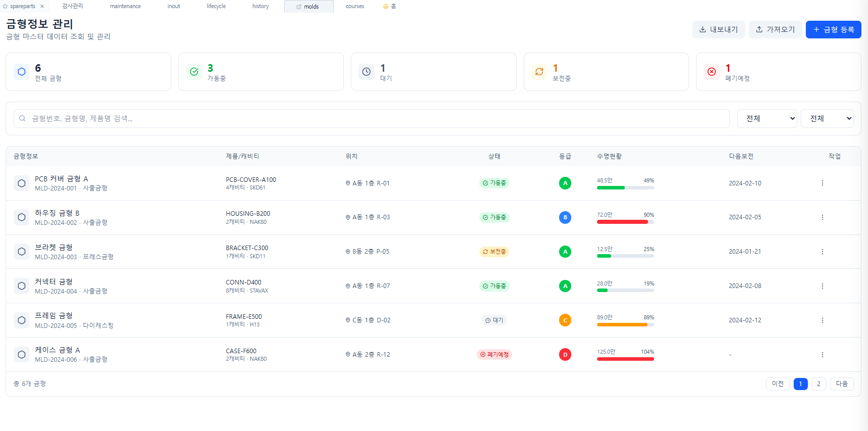Go to the 홈 tab
Screen dimensions: 868x431
(x=390, y=6)
